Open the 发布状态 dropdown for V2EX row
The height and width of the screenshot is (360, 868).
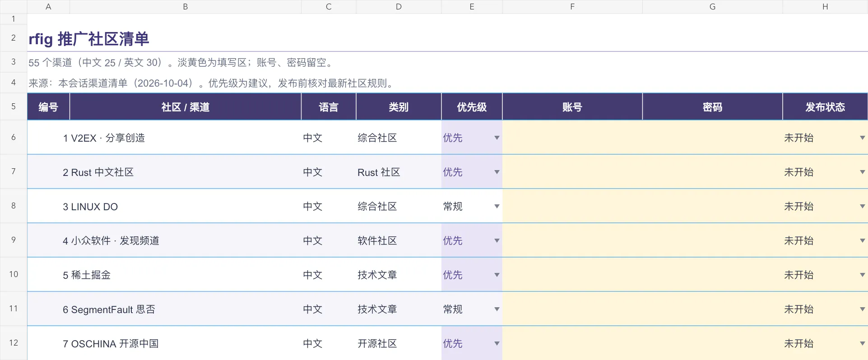(862, 138)
